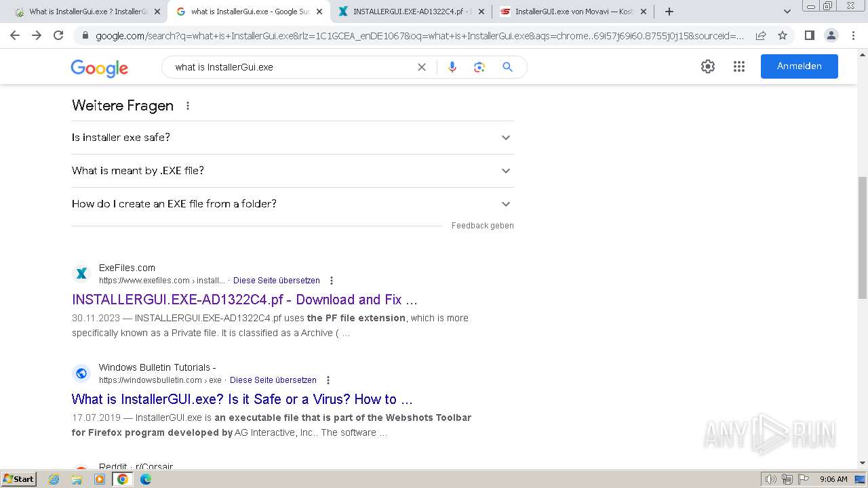Image resolution: width=868 pixels, height=488 pixels.
Task: Click the ExeFiles.com favicon in results
Action: point(81,274)
